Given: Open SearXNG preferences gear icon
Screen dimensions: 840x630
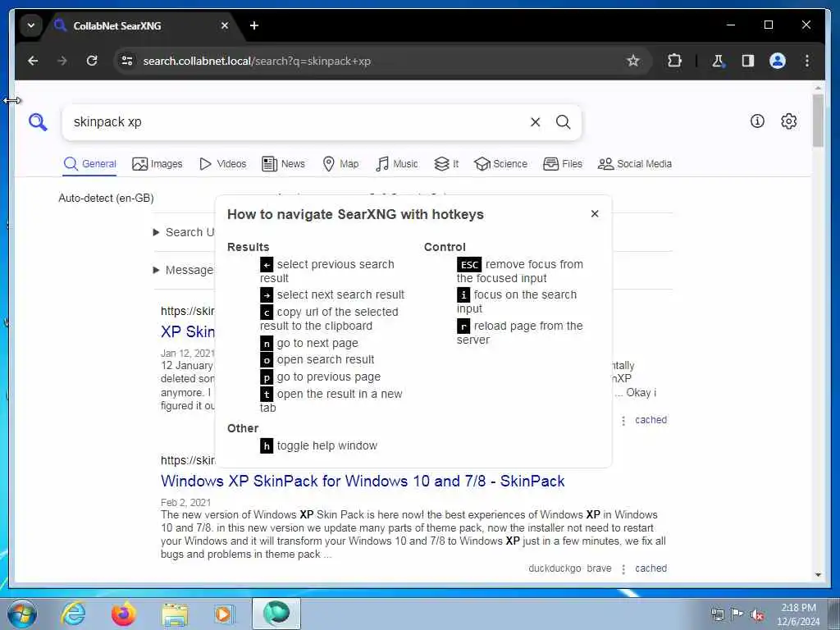Looking at the screenshot, I should click(788, 121).
